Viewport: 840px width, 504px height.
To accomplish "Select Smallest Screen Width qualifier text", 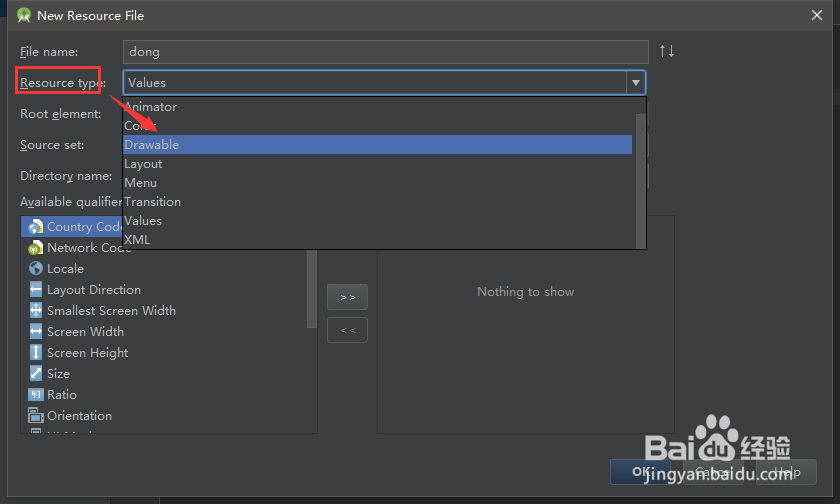I will 111,311.
